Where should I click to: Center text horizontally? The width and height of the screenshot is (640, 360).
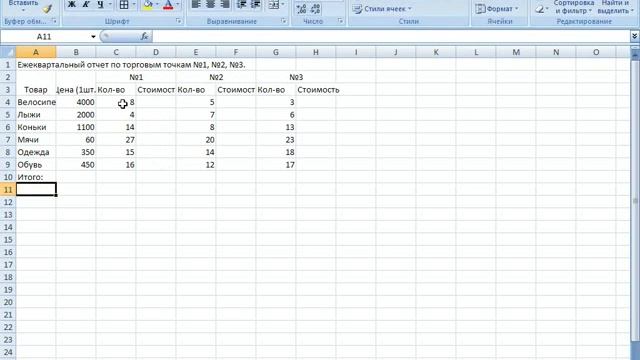tap(211, 5)
